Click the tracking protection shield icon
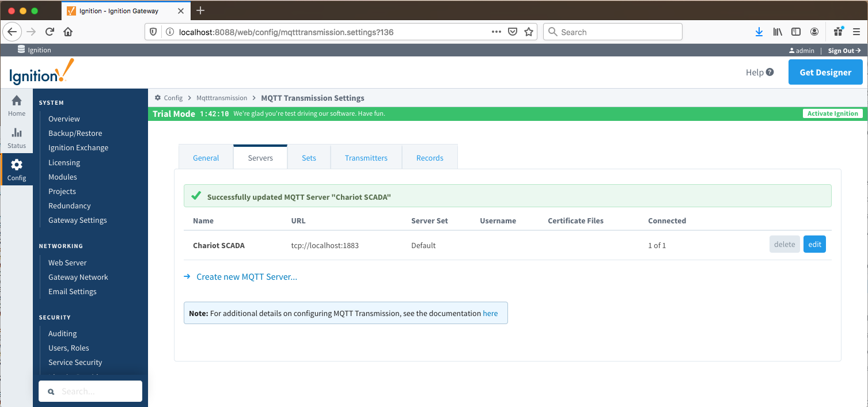This screenshot has height=407, width=868. pyautogui.click(x=154, y=32)
